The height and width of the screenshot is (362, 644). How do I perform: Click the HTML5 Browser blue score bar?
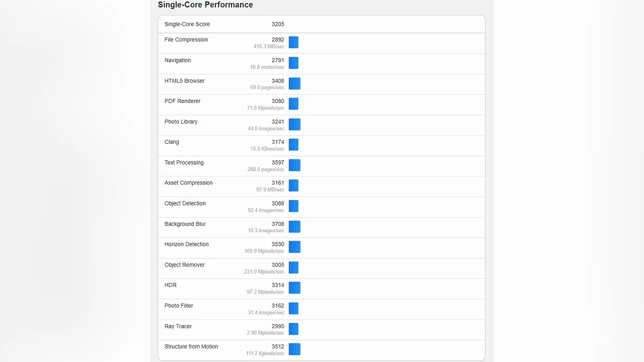pos(295,84)
